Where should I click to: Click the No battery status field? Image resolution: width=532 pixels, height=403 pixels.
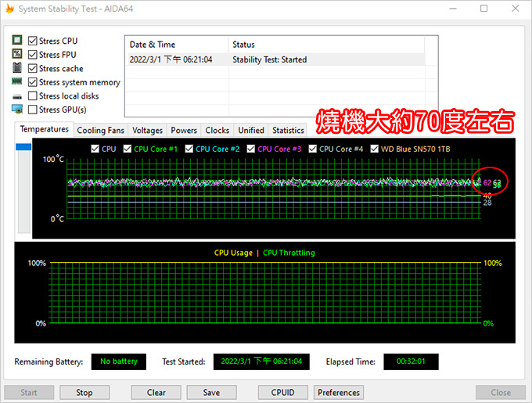[x=119, y=362]
